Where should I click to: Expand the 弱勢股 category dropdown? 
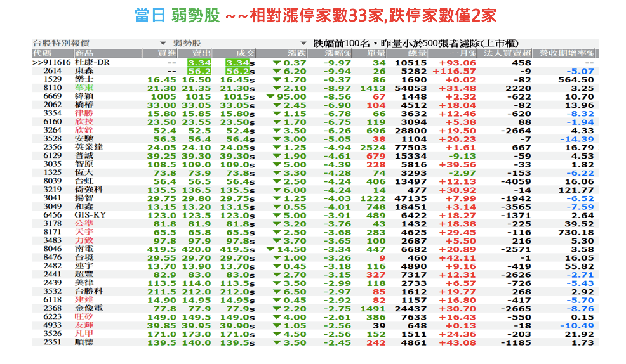302,43
